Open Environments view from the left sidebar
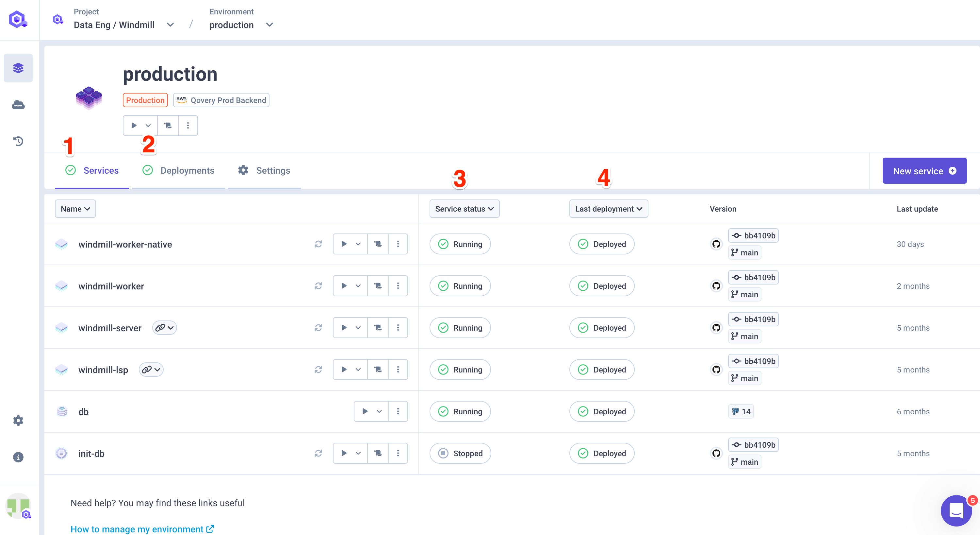The height and width of the screenshot is (535, 980). pyautogui.click(x=18, y=68)
